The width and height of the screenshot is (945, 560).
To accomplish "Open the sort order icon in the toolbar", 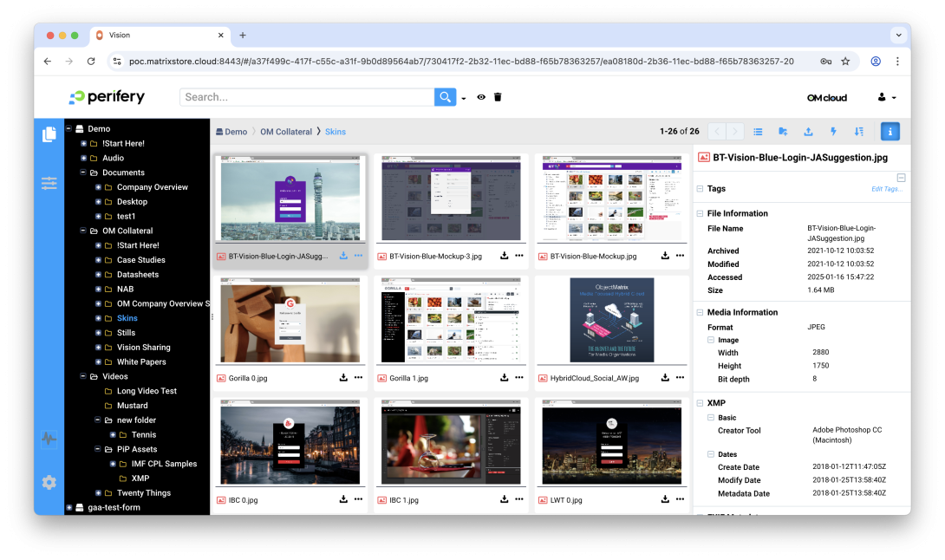I will click(x=857, y=131).
